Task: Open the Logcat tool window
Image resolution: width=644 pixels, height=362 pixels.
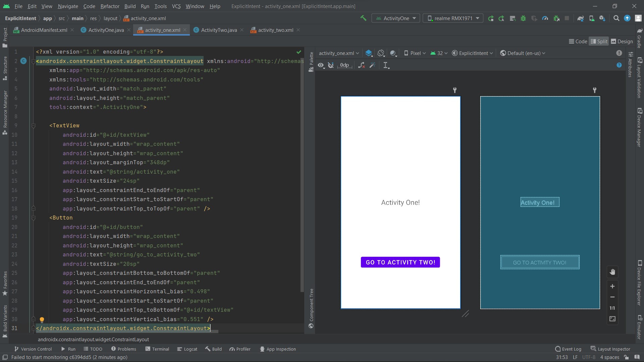Action: click(x=187, y=349)
